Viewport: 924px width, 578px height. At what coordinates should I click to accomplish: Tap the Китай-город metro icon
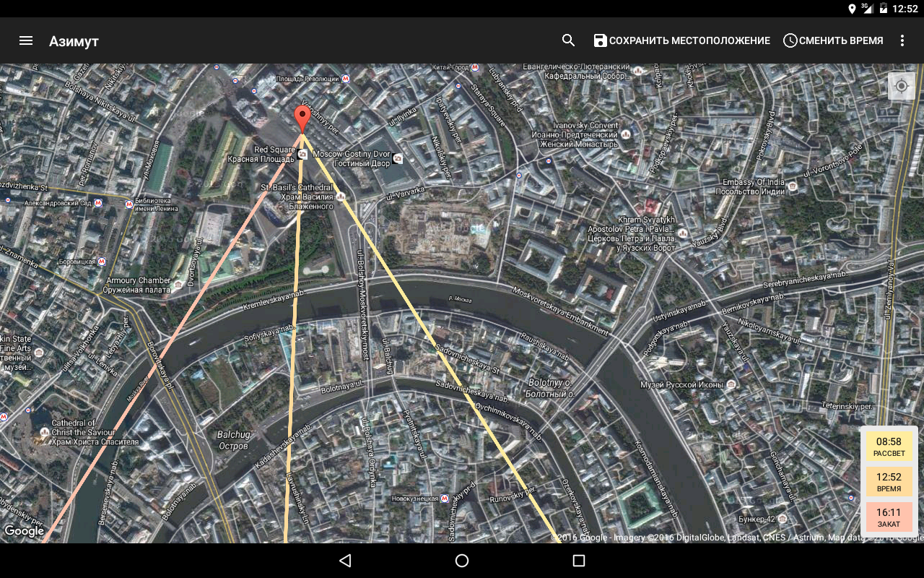[x=476, y=67]
